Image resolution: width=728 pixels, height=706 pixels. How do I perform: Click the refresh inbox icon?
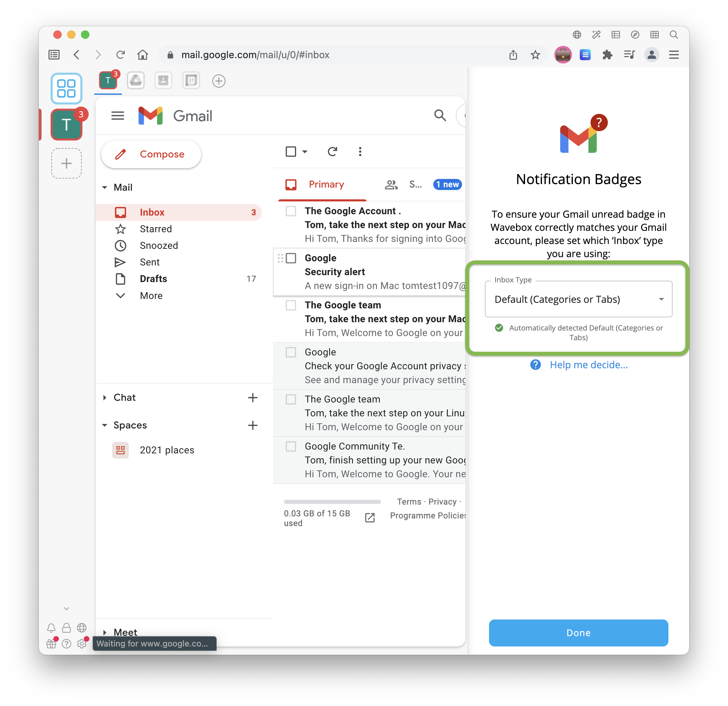click(332, 152)
